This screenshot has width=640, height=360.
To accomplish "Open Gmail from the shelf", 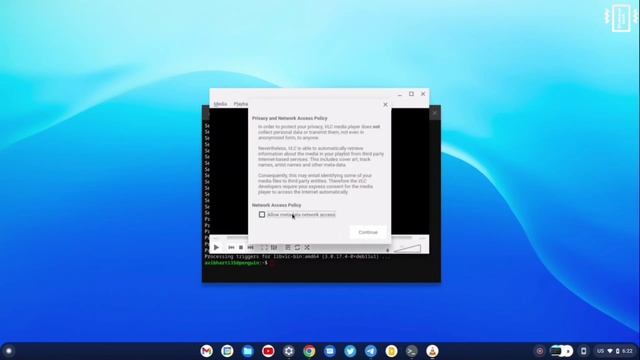I will pyautogui.click(x=207, y=351).
